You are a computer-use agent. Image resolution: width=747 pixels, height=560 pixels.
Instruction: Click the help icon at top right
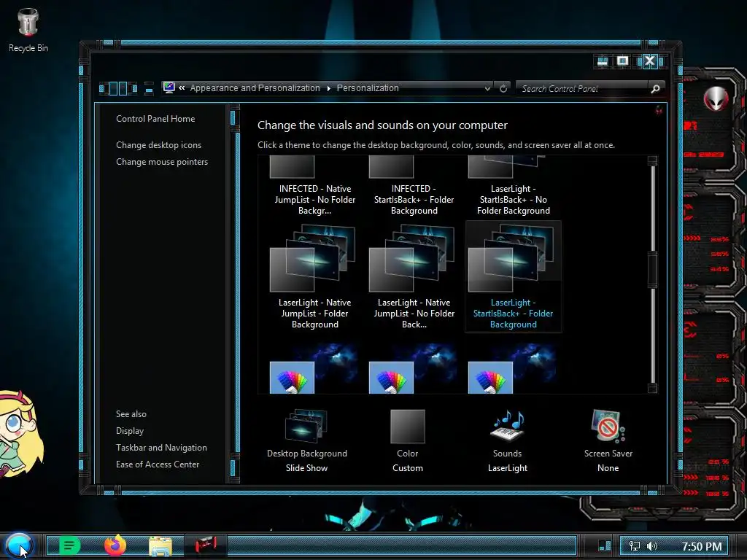coord(659,110)
